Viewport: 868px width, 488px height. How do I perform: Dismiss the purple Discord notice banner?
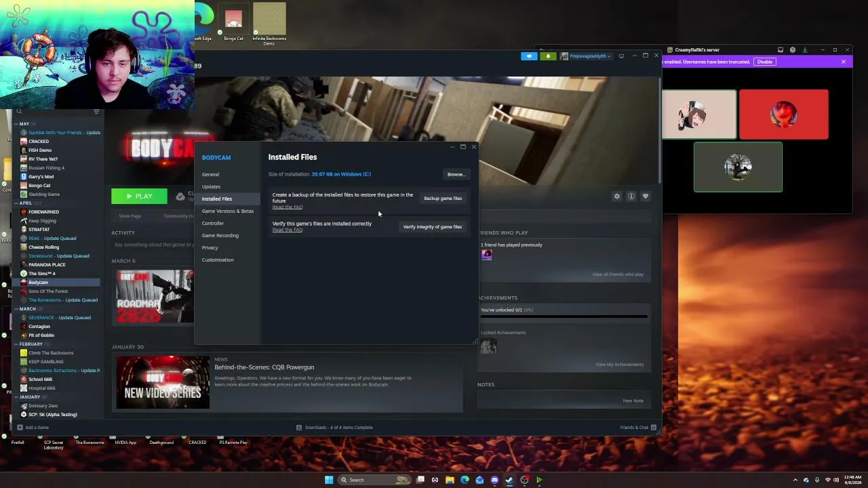click(844, 62)
